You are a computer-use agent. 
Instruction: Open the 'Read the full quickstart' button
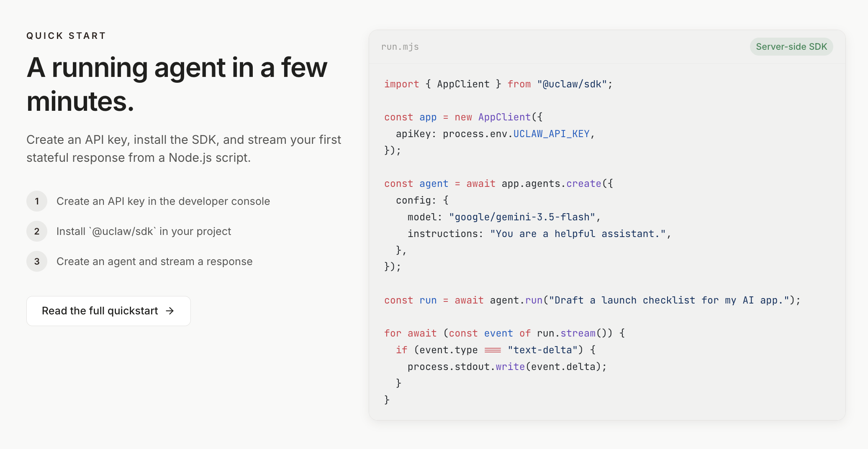coord(108,311)
